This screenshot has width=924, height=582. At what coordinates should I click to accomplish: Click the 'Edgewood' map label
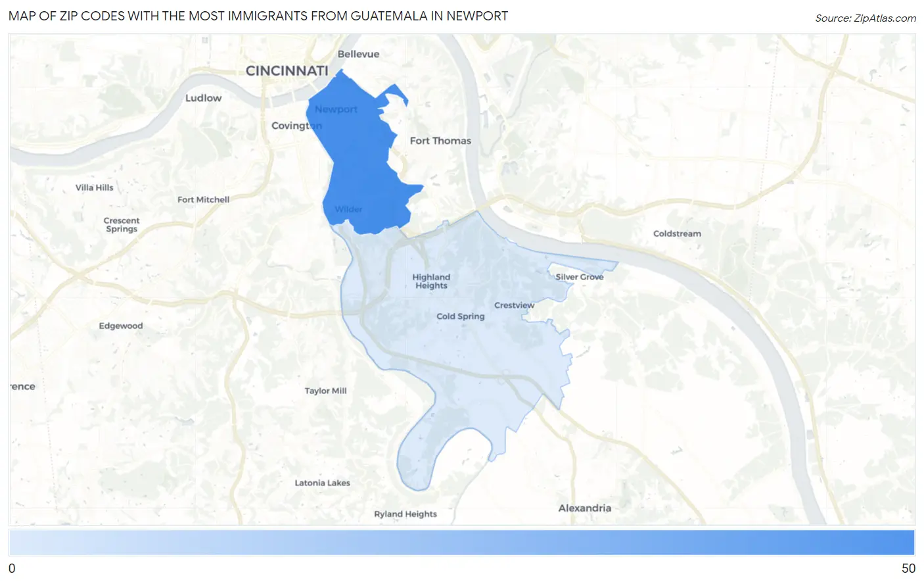point(121,326)
